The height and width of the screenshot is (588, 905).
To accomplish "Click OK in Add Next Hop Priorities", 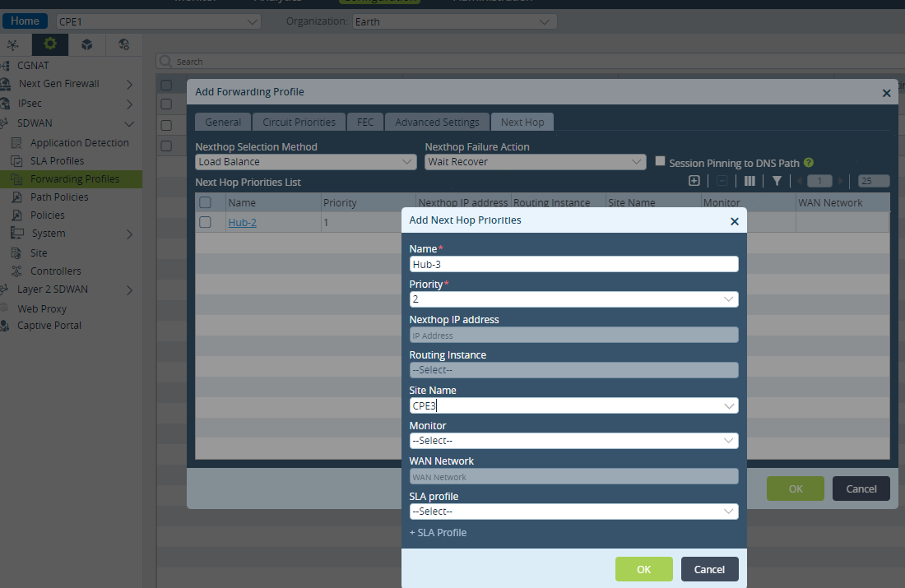I will [643, 569].
